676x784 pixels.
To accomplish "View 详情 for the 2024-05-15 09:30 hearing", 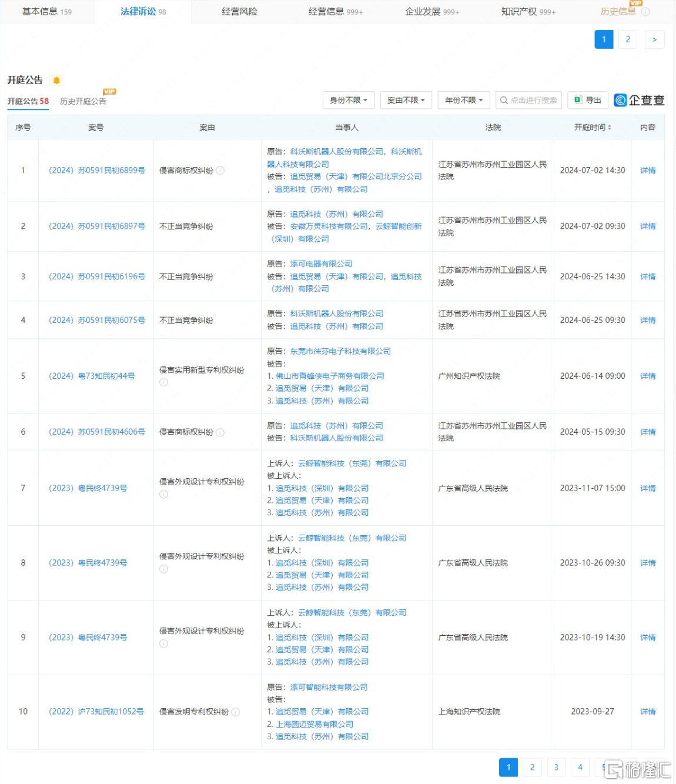I will click(x=648, y=432).
